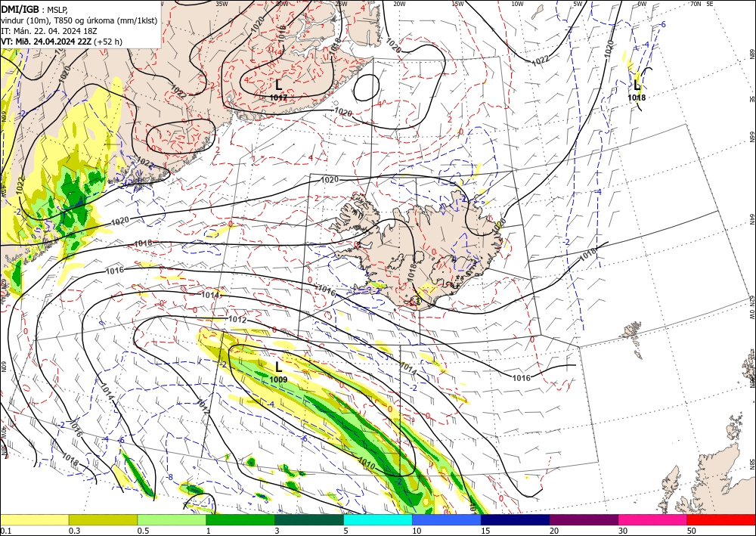Click the "VT: Mið. 24.04.2024 22Z (+52 h)" line
The image size is (756, 536).
point(62,42)
